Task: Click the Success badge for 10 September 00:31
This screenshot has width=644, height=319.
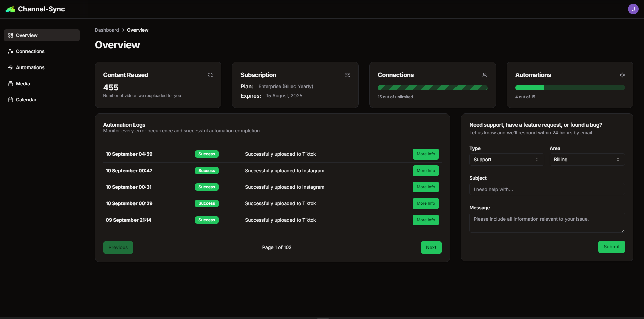Action: (207, 187)
